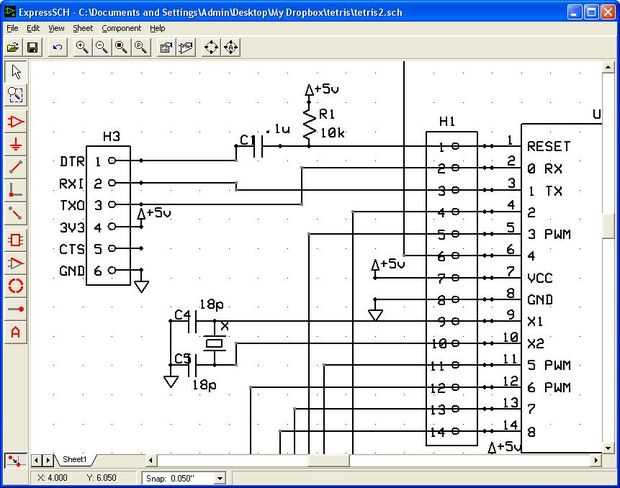Viewport: 620px width, 488px height.
Task: Open the Sheet menu
Action: (83, 28)
